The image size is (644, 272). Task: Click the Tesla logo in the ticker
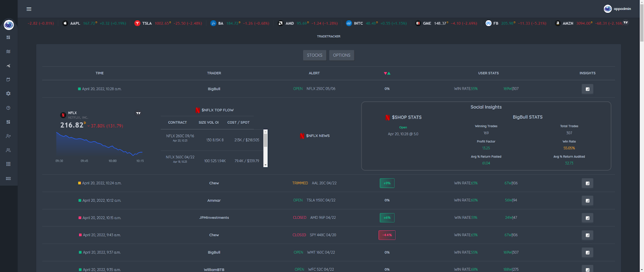point(137,23)
